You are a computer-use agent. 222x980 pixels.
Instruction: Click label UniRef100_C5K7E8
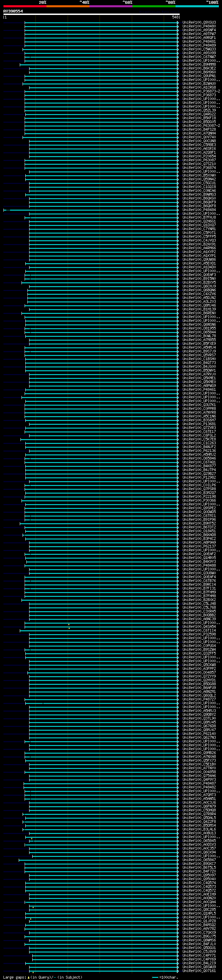pos(199,439)
